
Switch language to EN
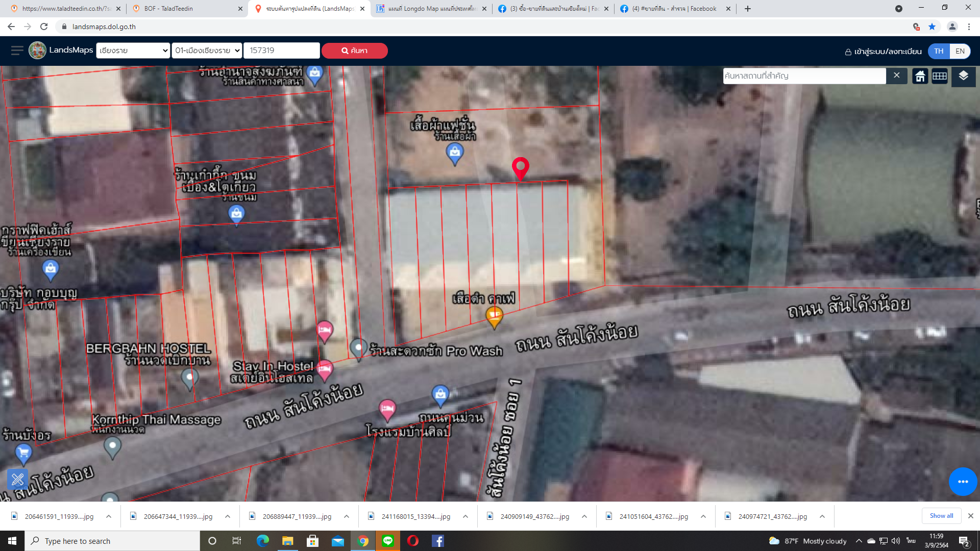pos(960,51)
